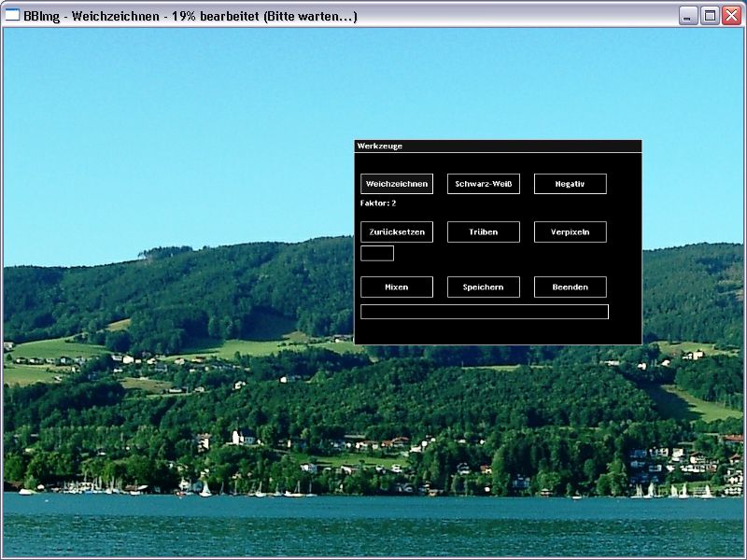Click the Werkzeuge panel title bar

pos(498,147)
